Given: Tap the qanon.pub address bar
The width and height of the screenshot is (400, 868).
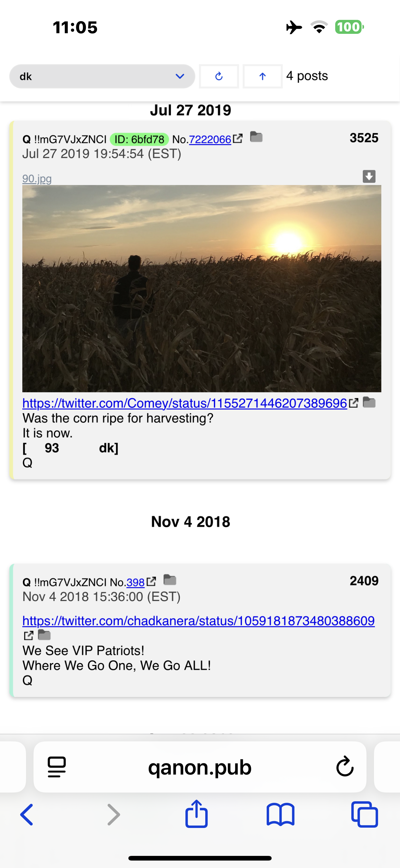Looking at the screenshot, I should pyautogui.click(x=200, y=767).
